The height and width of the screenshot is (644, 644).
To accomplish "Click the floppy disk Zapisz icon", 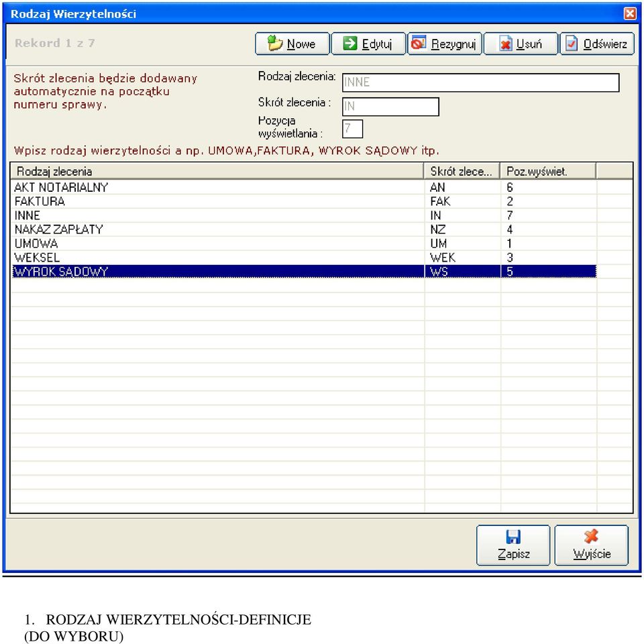I will coord(513,537).
